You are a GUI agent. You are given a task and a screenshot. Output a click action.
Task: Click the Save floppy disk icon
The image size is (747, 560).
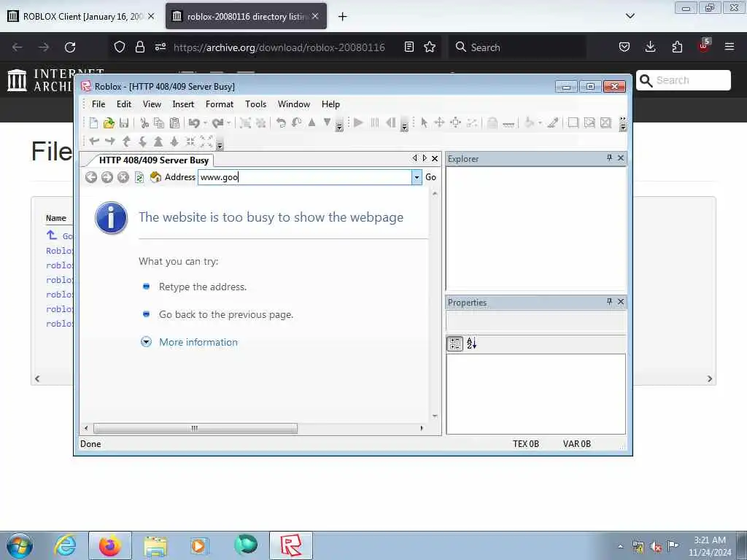pos(124,122)
